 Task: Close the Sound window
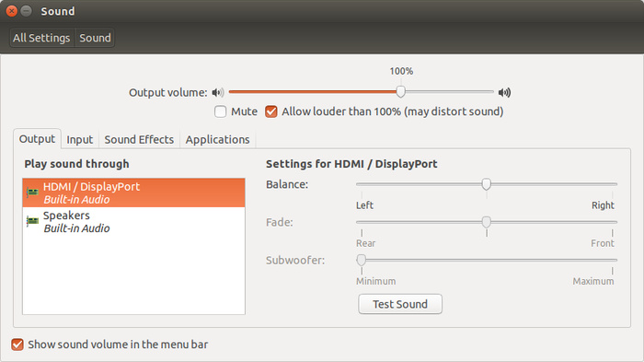[11, 11]
